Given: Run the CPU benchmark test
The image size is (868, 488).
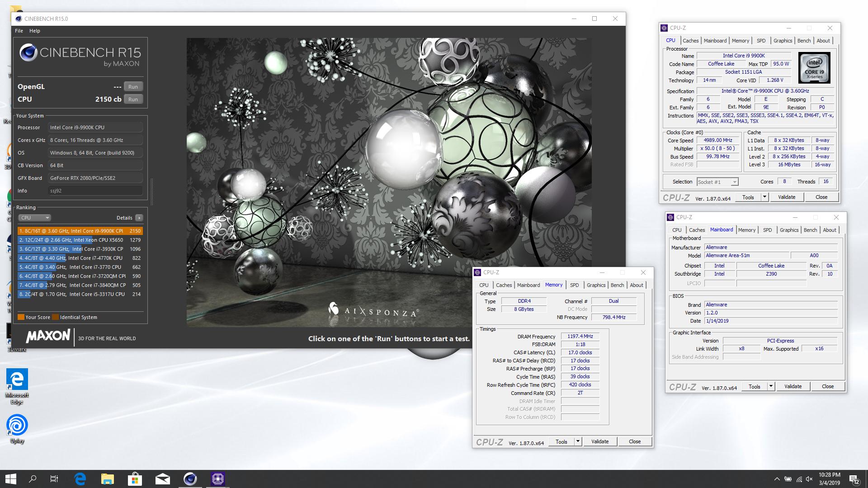Looking at the screenshot, I should (133, 99).
